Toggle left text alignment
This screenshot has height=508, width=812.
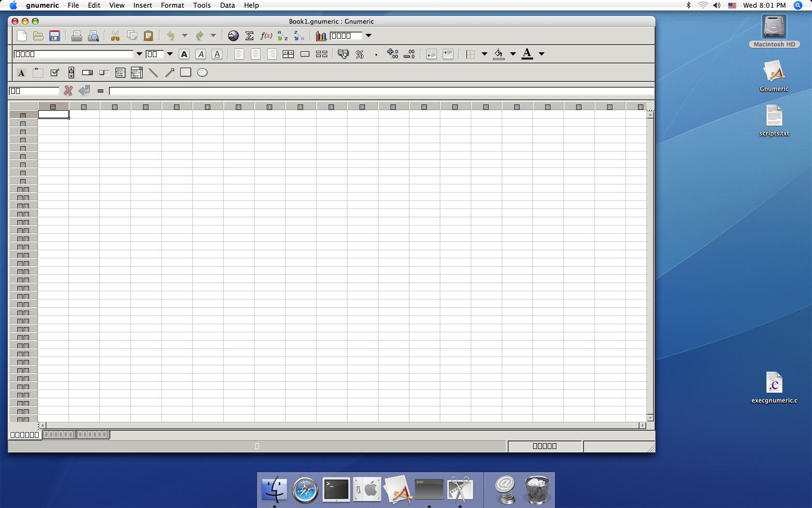(x=239, y=54)
